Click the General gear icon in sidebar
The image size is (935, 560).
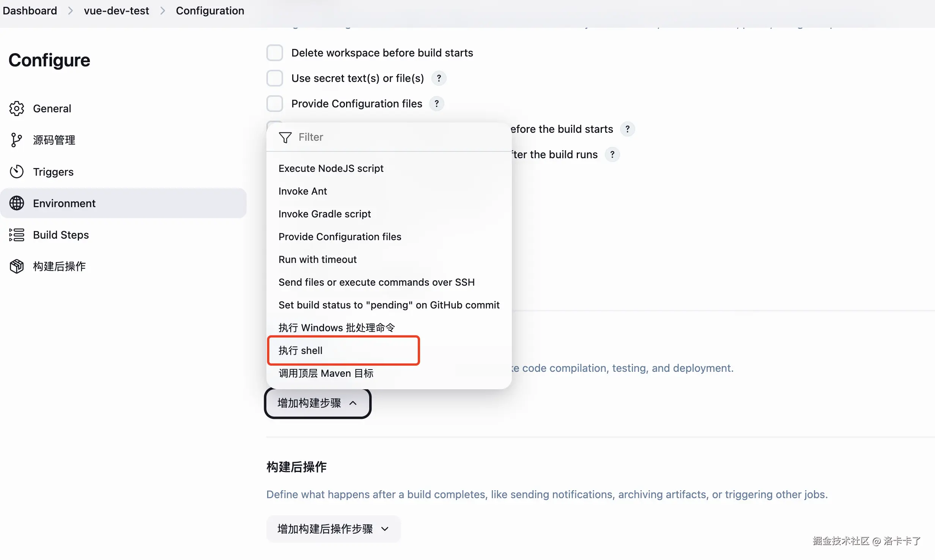(17, 109)
